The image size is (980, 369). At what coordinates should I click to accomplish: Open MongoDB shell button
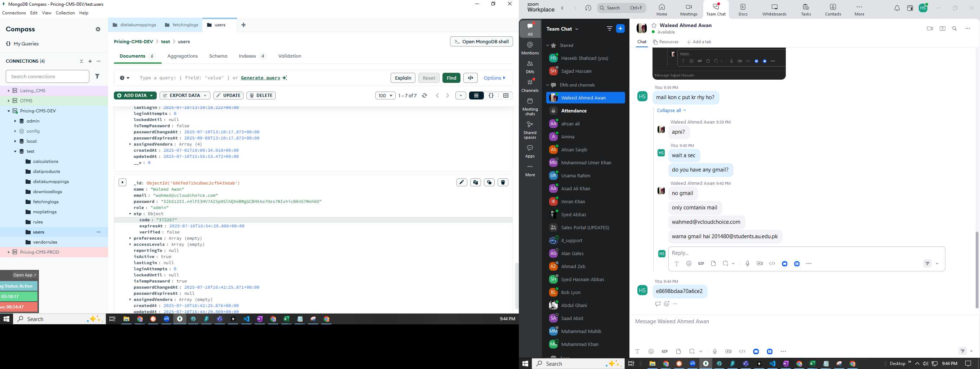481,41
